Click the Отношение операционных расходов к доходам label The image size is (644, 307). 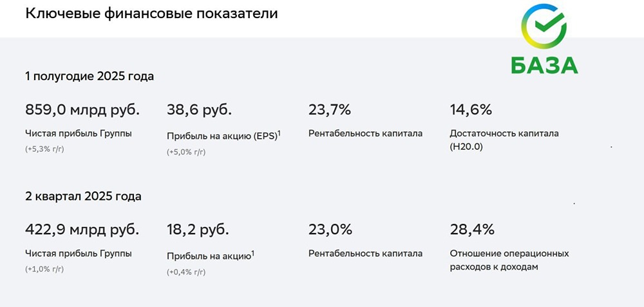click(509, 260)
